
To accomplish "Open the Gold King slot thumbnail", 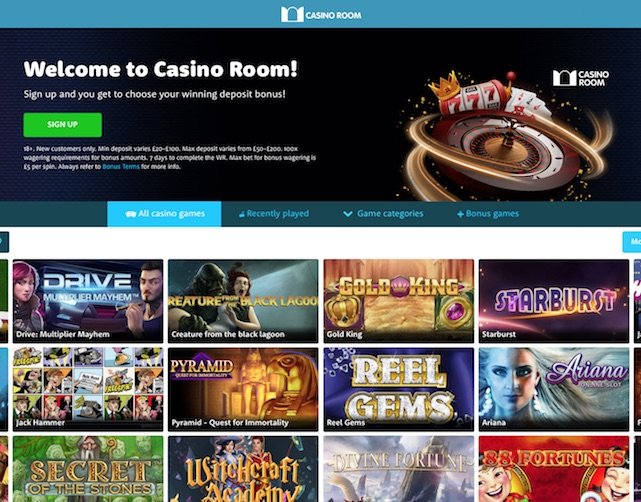I will tap(399, 301).
